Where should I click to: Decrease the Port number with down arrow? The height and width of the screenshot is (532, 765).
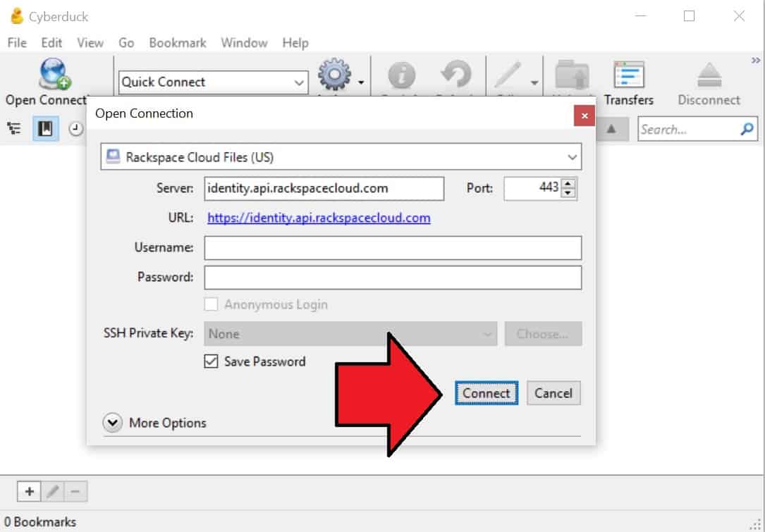(568, 194)
